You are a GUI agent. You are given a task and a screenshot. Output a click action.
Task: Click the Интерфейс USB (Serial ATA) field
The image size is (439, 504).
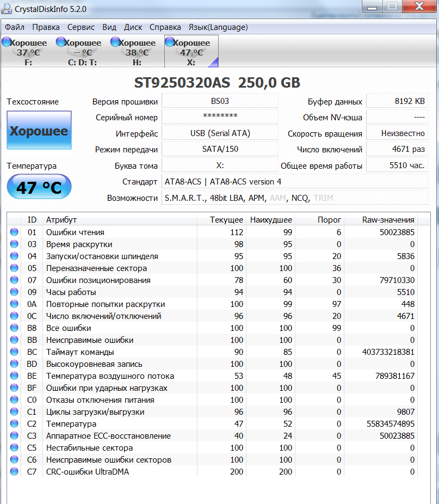pyautogui.click(x=220, y=133)
